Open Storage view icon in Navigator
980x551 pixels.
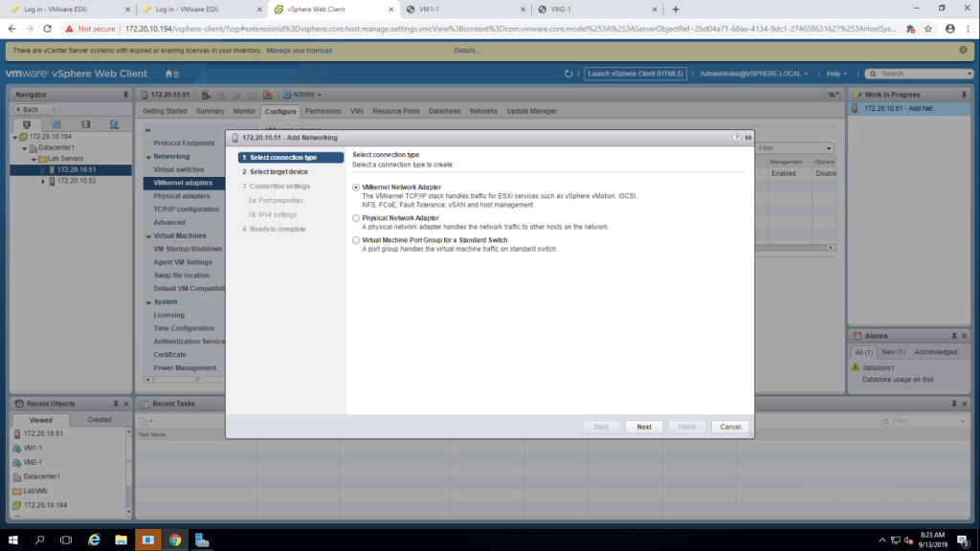click(85, 124)
